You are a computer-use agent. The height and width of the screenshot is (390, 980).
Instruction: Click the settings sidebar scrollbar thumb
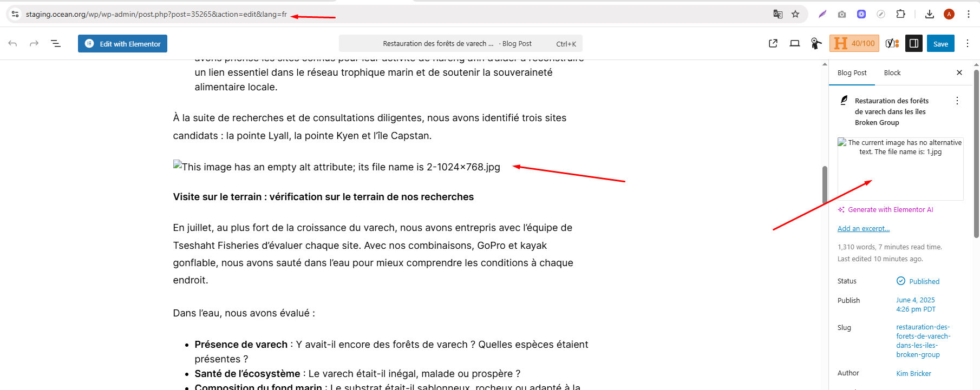point(976,154)
